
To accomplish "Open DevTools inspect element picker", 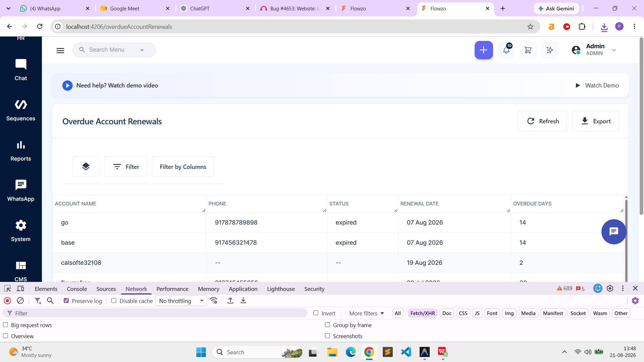I will (x=7, y=289).
